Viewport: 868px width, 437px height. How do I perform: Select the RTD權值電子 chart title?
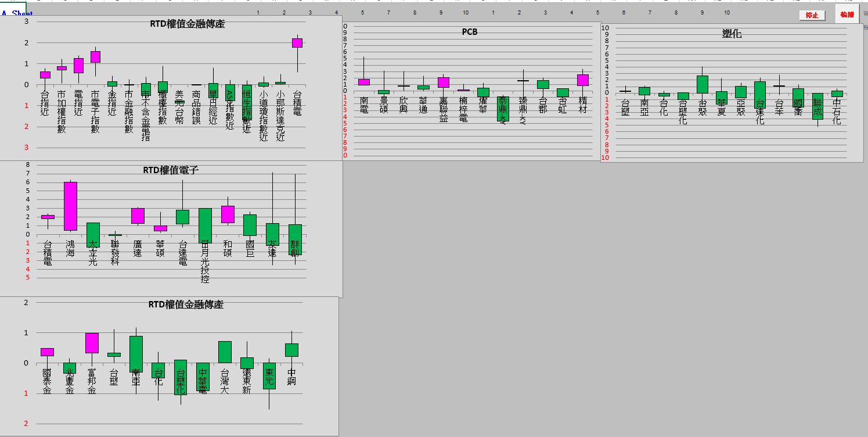(171, 170)
